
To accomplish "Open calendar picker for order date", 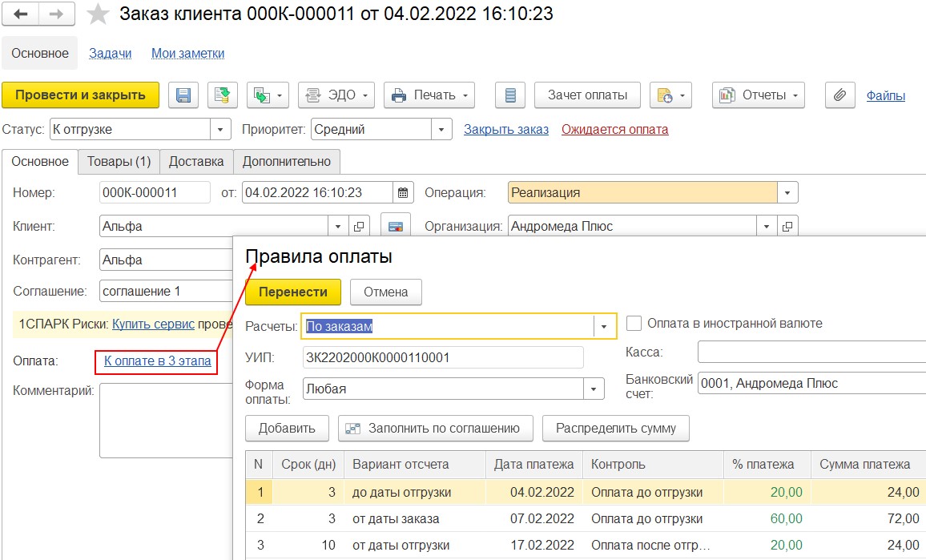I will point(404,193).
